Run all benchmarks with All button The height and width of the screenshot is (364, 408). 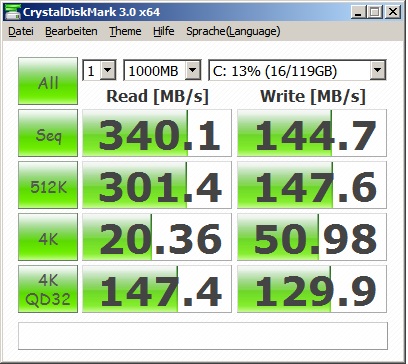[48, 81]
